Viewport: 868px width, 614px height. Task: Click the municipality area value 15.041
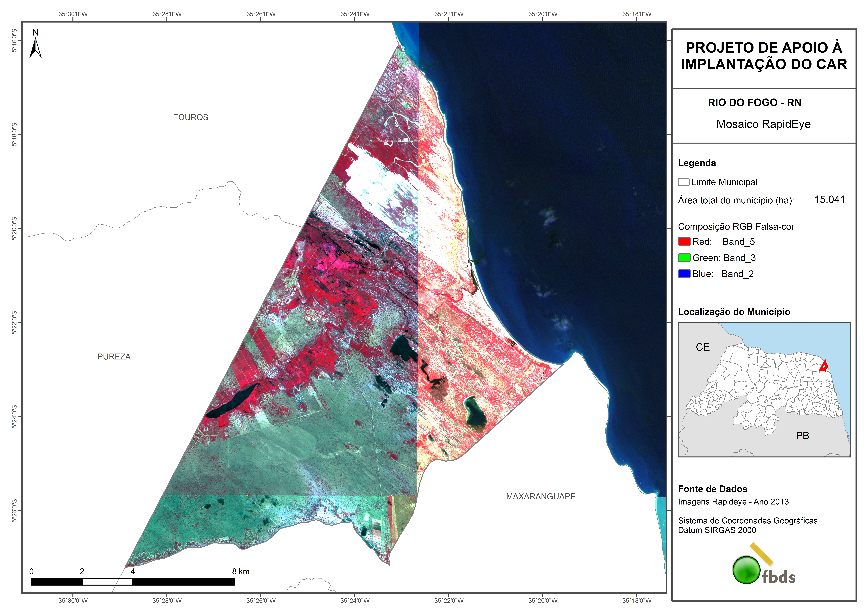point(829,199)
